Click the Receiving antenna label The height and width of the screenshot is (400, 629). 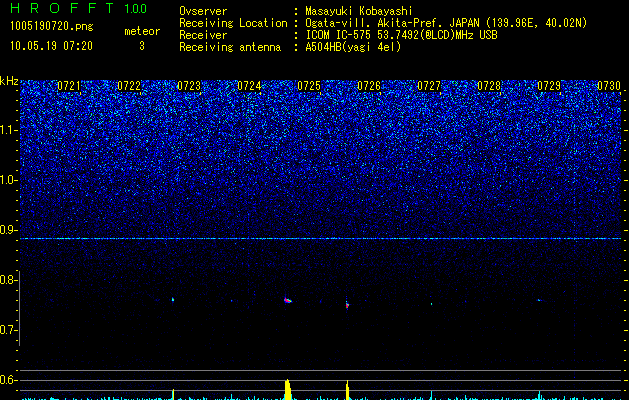tap(230, 47)
